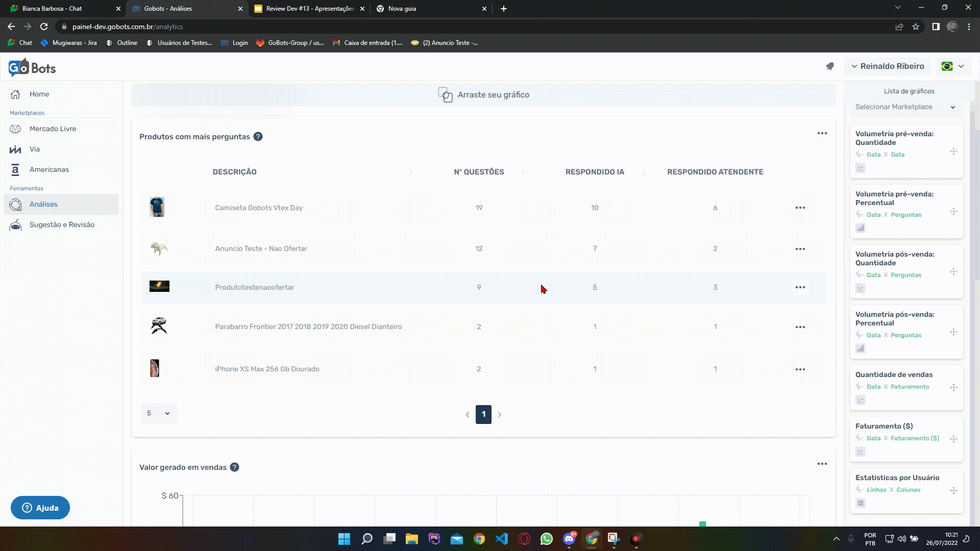
Task: Click the GoBots logo
Action: [x=32, y=67]
